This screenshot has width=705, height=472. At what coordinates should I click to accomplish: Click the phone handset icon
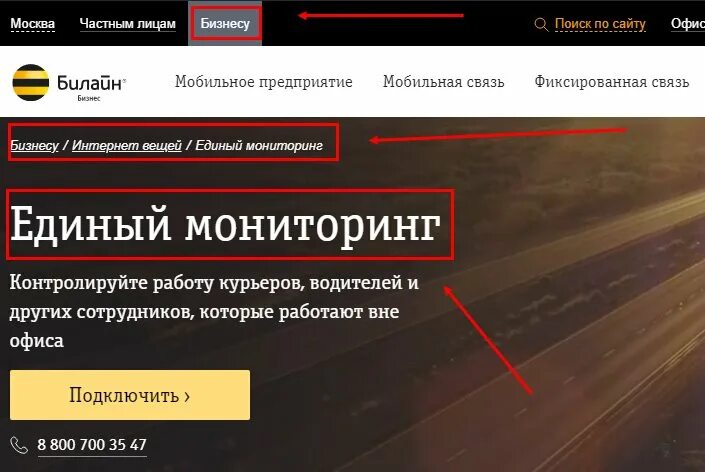(19, 445)
